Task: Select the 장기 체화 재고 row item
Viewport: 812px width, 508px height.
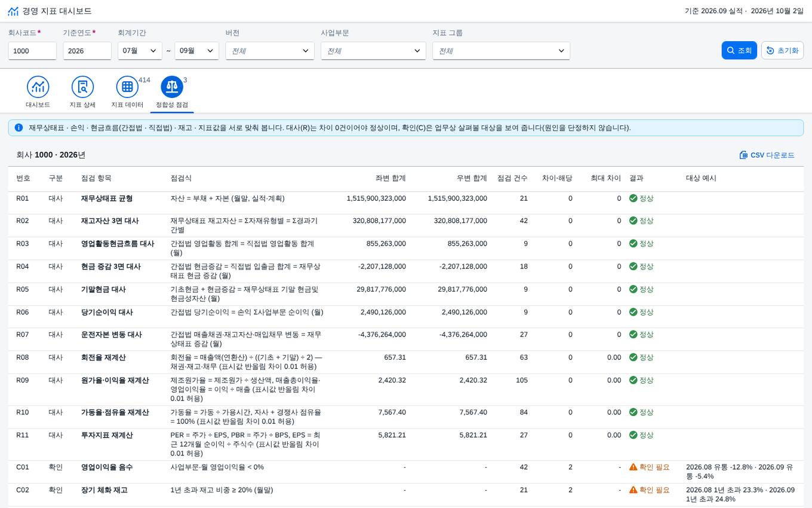Action: 104,490
